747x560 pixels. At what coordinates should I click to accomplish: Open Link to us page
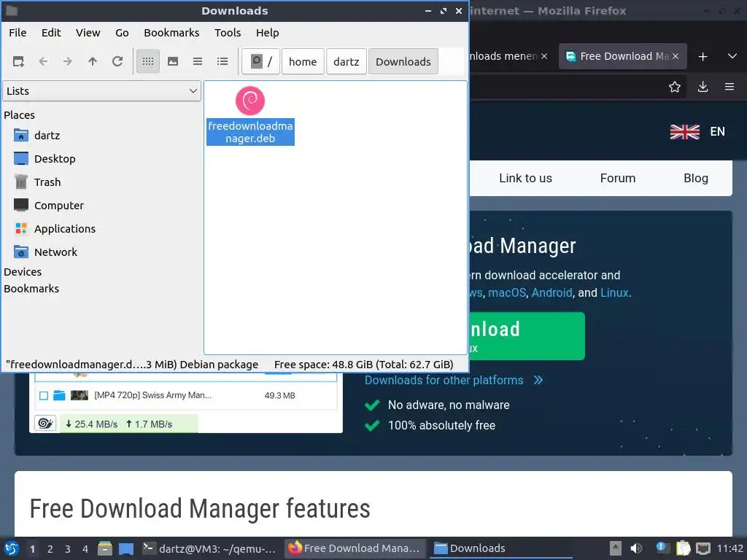tap(525, 178)
